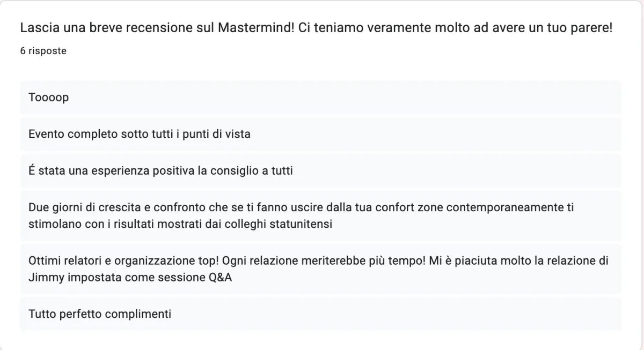Click the "6 risposte" response count

click(x=43, y=51)
